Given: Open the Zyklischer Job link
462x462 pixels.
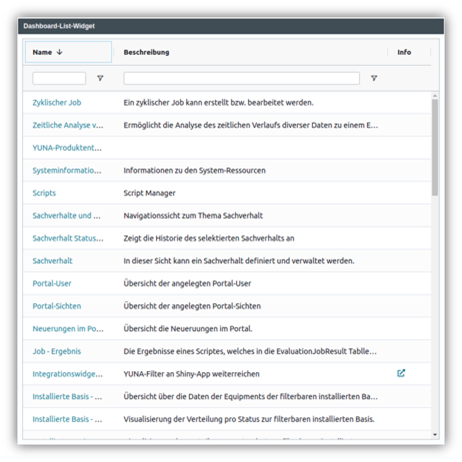Looking at the screenshot, I should click(x=57, y=103).
